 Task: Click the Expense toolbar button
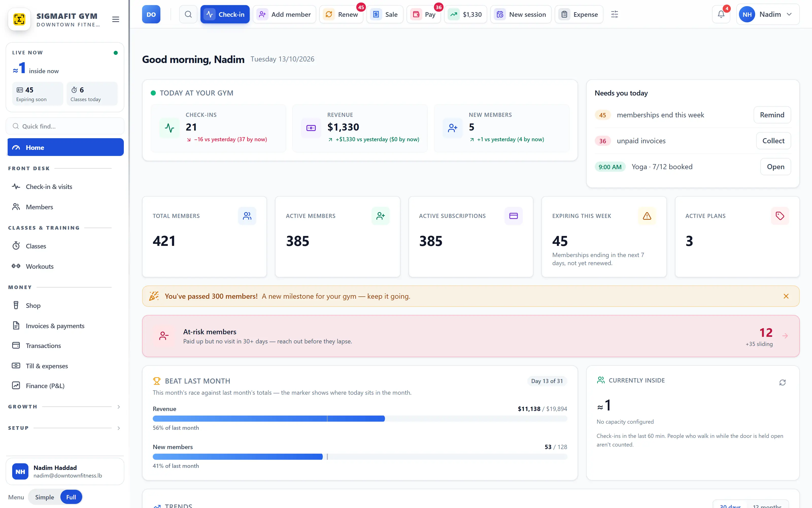tap(579, 14)
